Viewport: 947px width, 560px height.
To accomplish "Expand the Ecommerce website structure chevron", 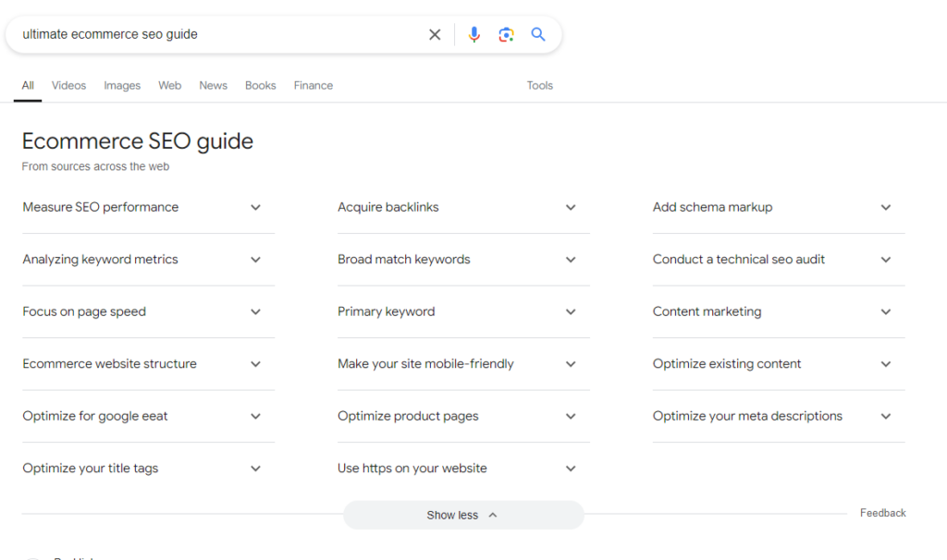I will [x=255, y=364].
